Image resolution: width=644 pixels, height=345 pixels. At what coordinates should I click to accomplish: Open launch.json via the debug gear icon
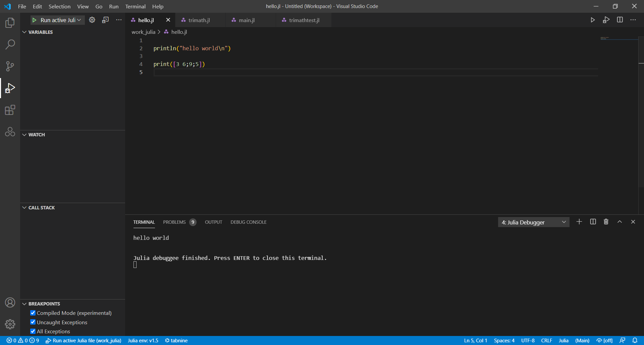[x=92, y=20]
